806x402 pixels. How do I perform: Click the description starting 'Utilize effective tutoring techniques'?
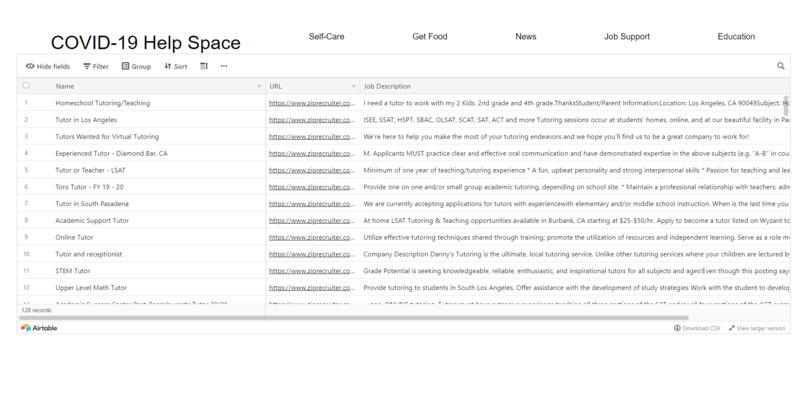(575, 237)
